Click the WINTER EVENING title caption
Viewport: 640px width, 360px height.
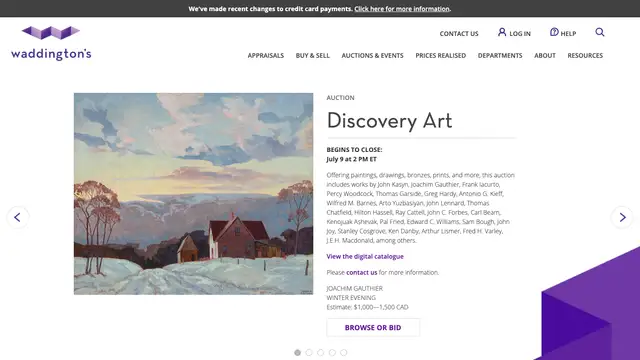[351, 298]
